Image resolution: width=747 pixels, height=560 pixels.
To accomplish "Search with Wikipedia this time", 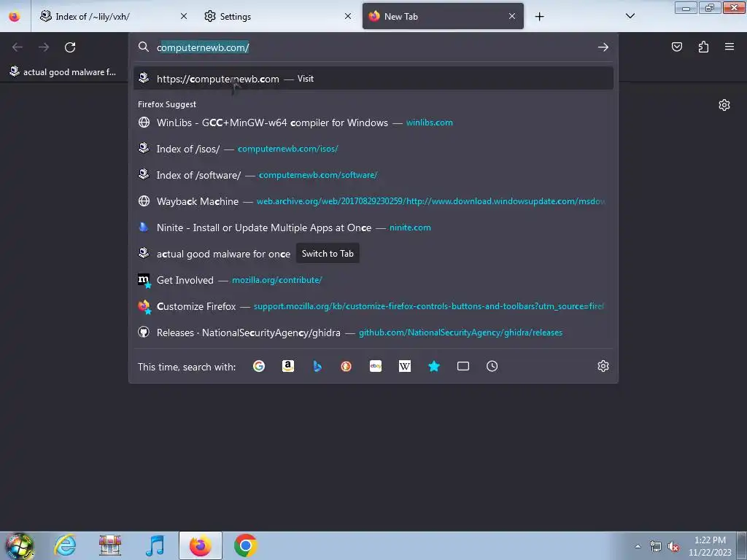I will click(405, 366).
